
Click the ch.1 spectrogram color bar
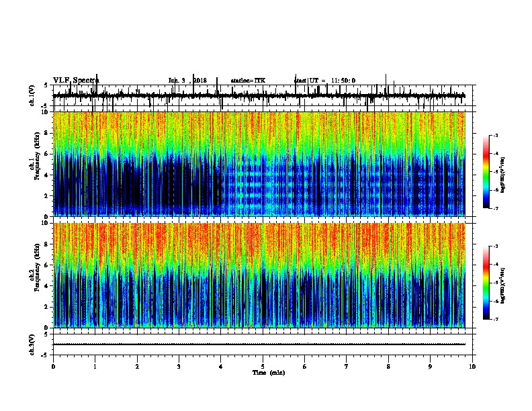pos(486,172)
